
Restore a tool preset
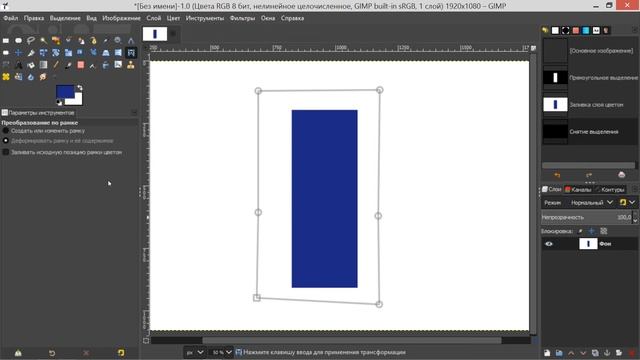52,353
